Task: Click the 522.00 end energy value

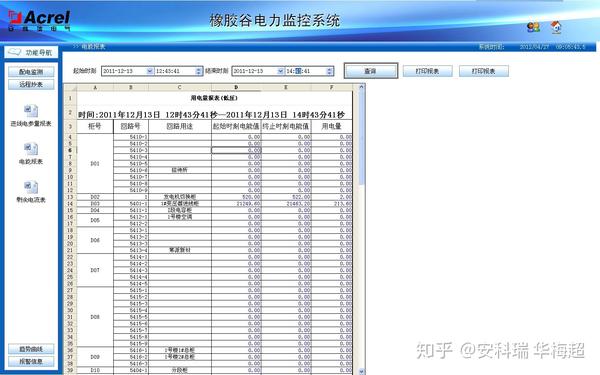Action: (x=286, y=197)
